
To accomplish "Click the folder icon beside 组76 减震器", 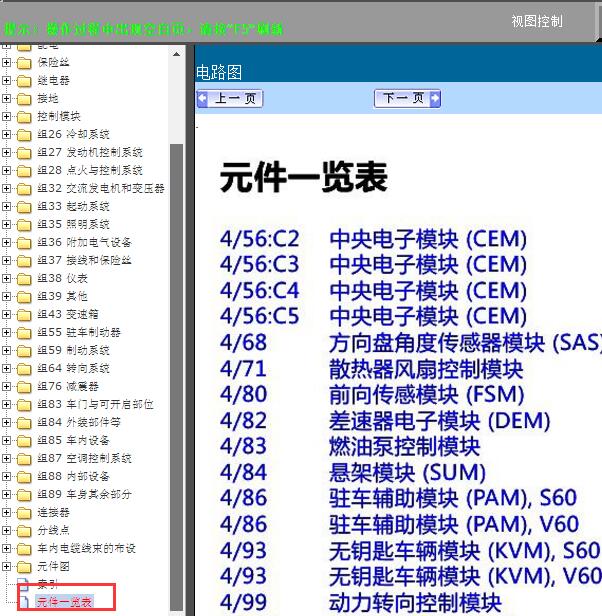I will tap(24, 387).
